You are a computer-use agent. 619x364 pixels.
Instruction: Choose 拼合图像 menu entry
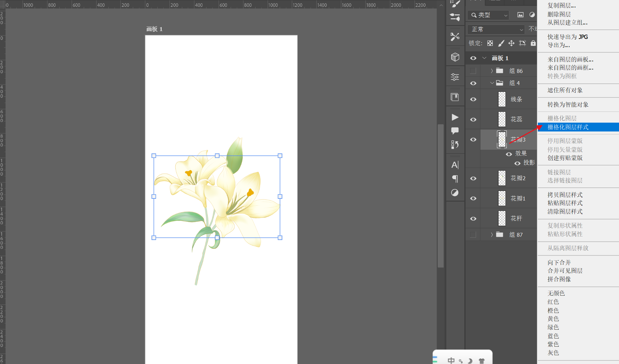[559, 279]
